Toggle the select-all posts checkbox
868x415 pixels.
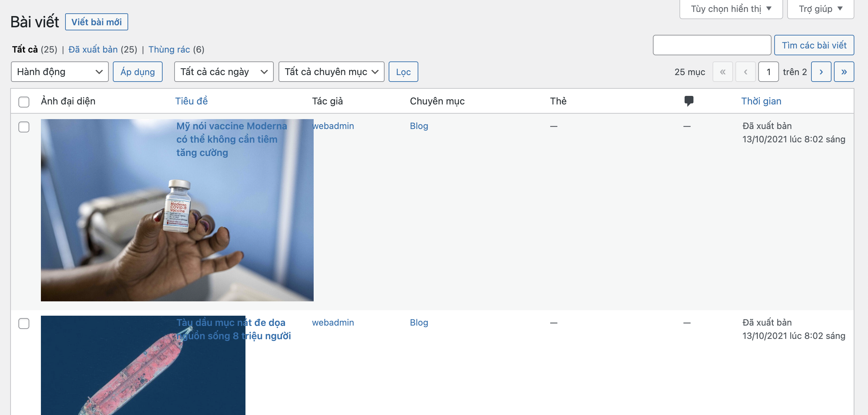[24, 102]
